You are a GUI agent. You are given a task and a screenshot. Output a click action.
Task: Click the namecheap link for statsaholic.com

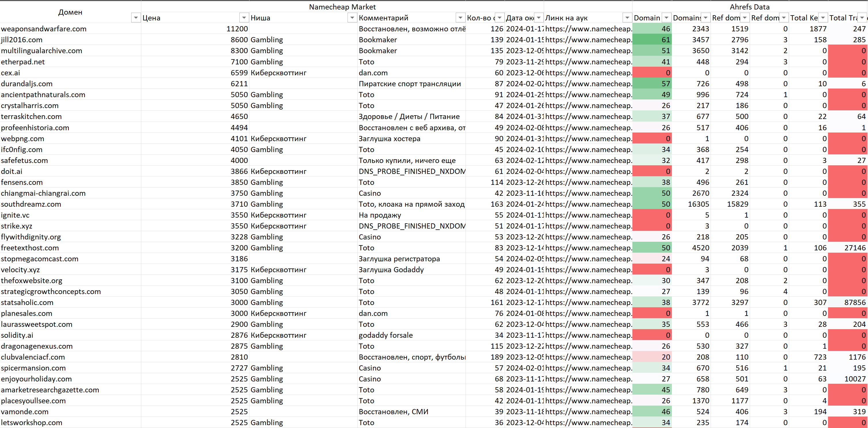pyautogui.click(x=588, y=302)
